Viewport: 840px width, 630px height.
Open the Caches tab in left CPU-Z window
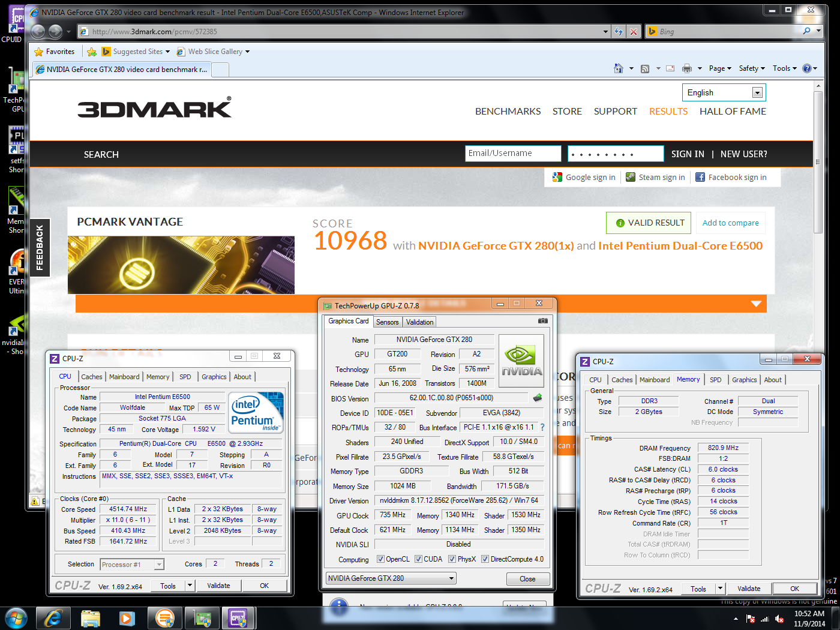coord(92,377)
